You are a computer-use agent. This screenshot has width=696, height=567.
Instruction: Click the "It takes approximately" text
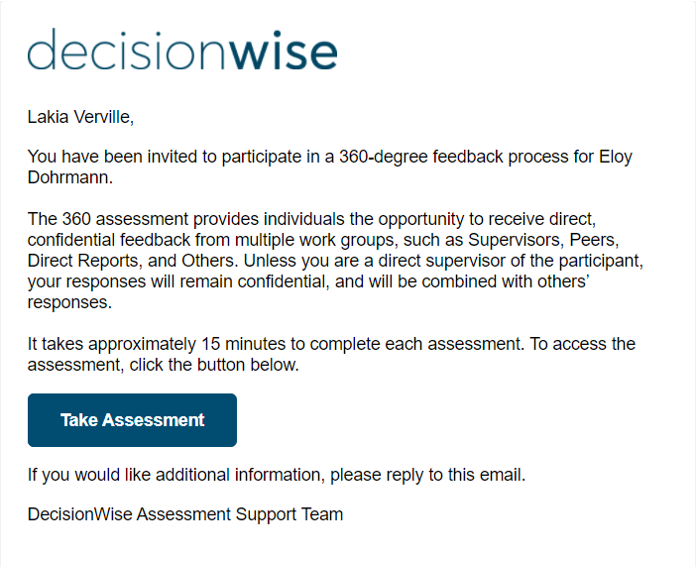click(112, 344)
